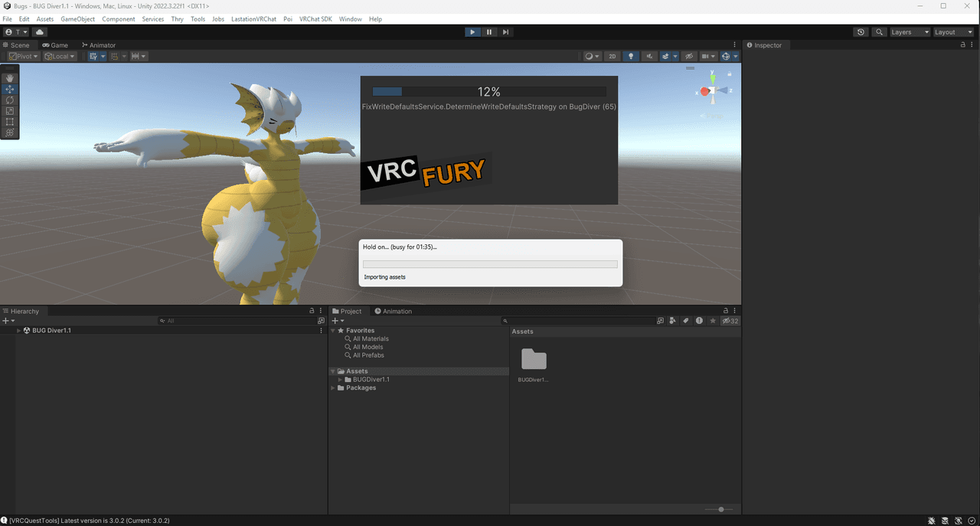Expand the Packages folder in Project

[x=333, y=388]
